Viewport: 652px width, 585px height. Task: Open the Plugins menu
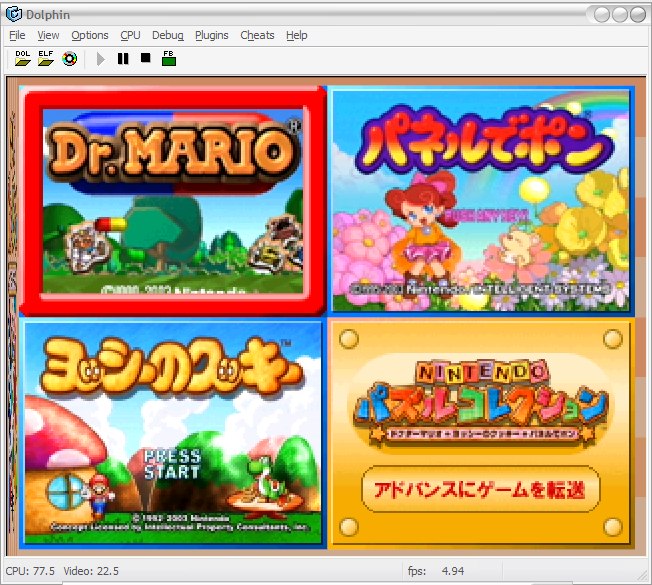click(212, 35)
